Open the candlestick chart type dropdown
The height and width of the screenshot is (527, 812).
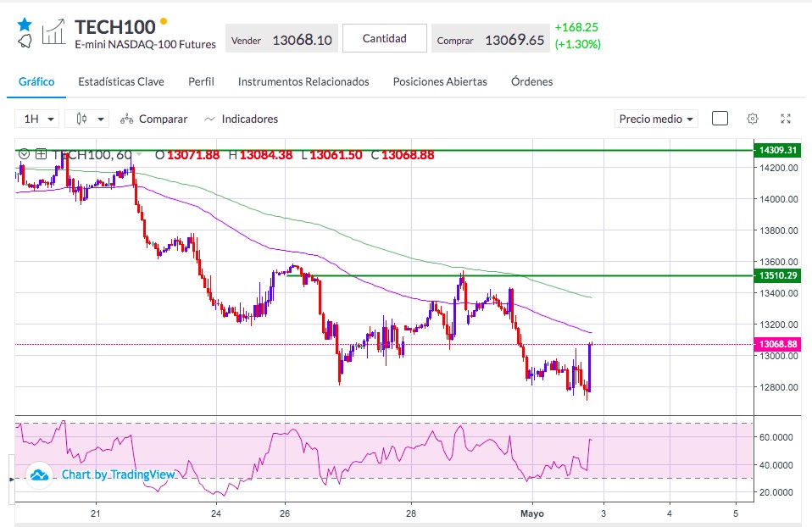click(87, 119)
